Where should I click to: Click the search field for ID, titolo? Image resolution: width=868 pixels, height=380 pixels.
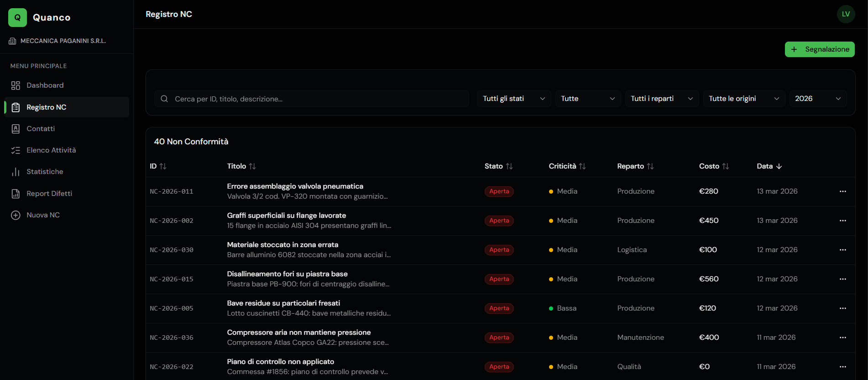click(x=312, y=99)
